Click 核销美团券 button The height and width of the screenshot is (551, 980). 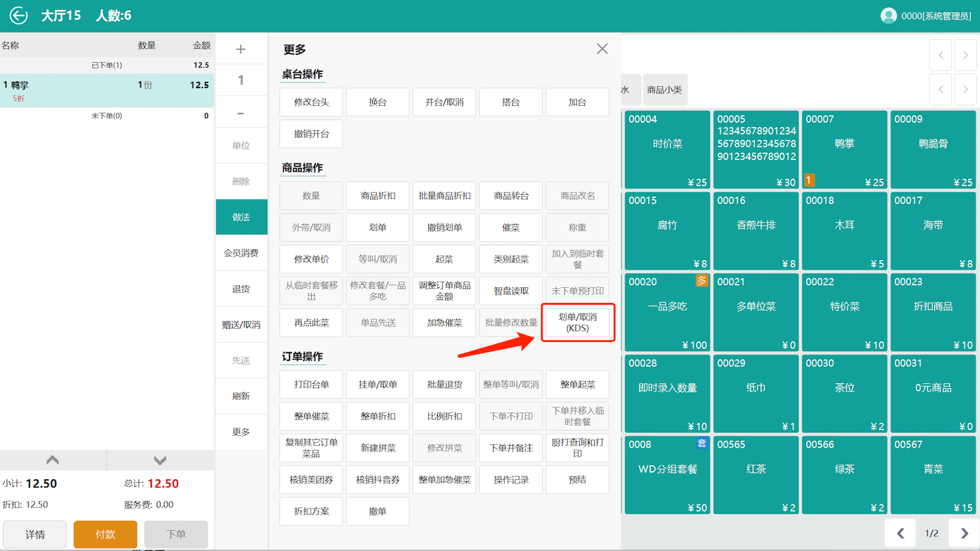click(311, 480)
